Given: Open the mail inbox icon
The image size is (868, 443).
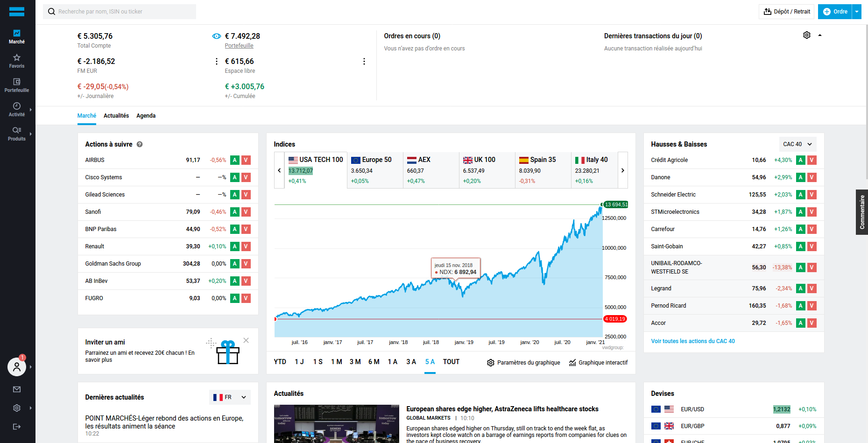Looking at the screenshot, I should click(x=17, y=389).
